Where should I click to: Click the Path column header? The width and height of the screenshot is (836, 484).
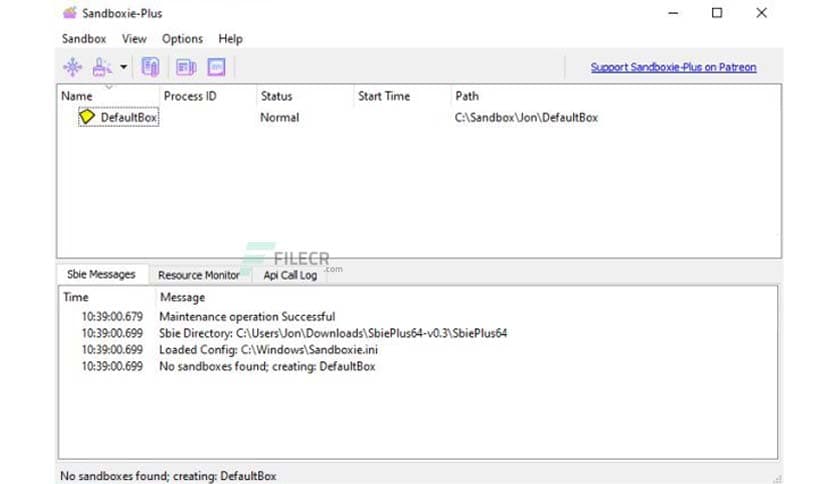point(467,96)
